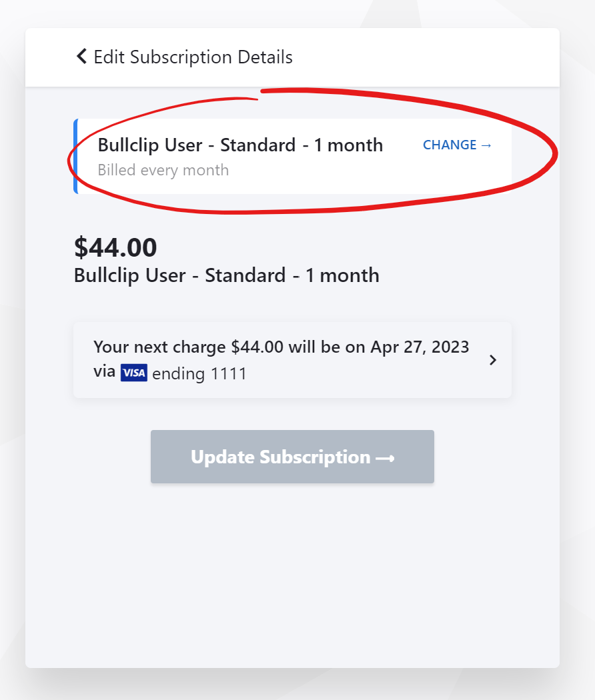The height and width of the screenshot is (700, 595).
Task: Click the arrow inside Update Subscription button
Action: 385,458
